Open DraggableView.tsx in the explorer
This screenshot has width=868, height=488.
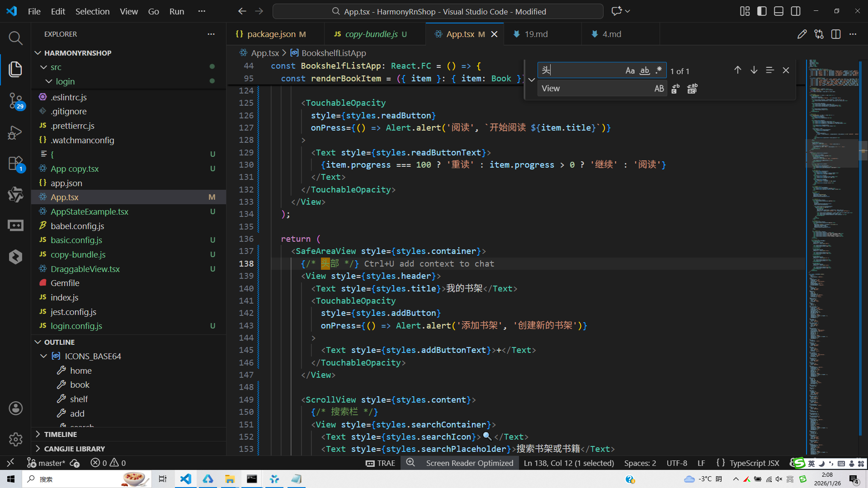[x=85, y=269]
